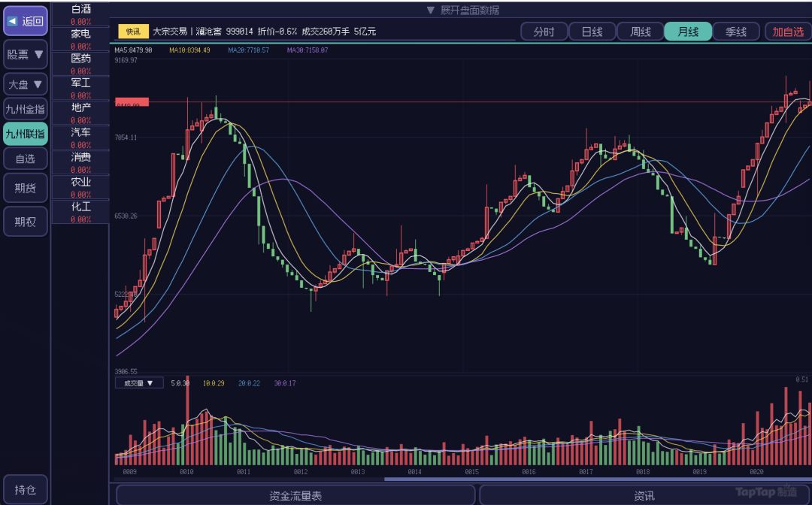Select the 农业 sector

point(80,187)
